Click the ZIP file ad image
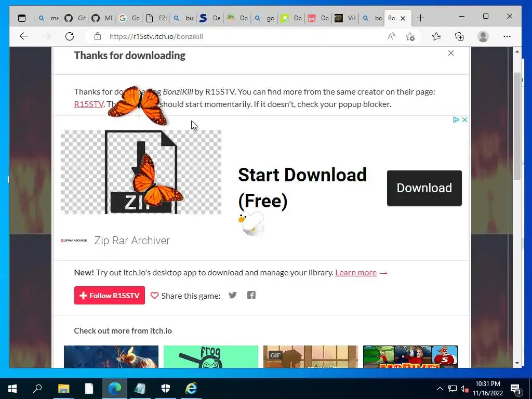 [141, 172]
